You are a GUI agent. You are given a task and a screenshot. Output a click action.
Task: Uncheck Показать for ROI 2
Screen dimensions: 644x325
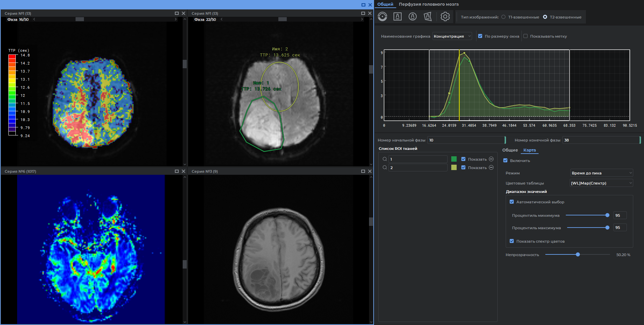click(x=463, y=167)
